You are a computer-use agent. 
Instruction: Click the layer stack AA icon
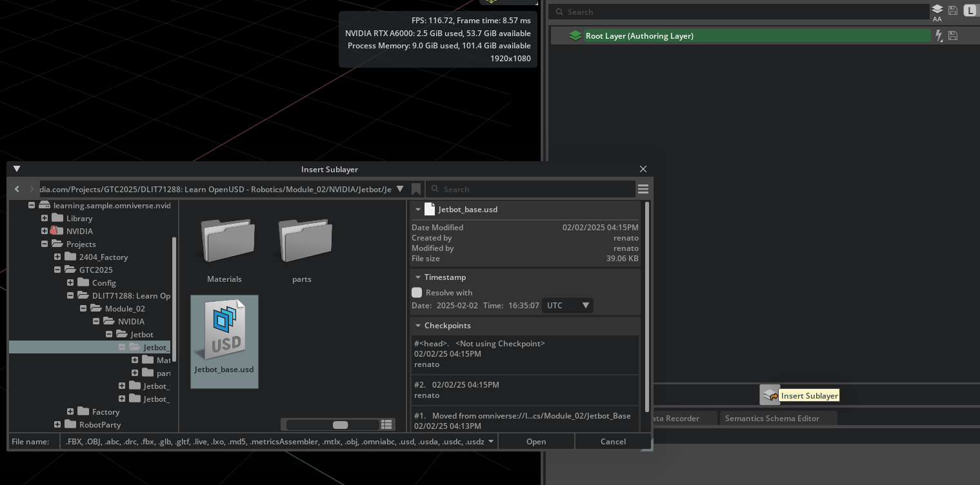[x=937, y=11]
